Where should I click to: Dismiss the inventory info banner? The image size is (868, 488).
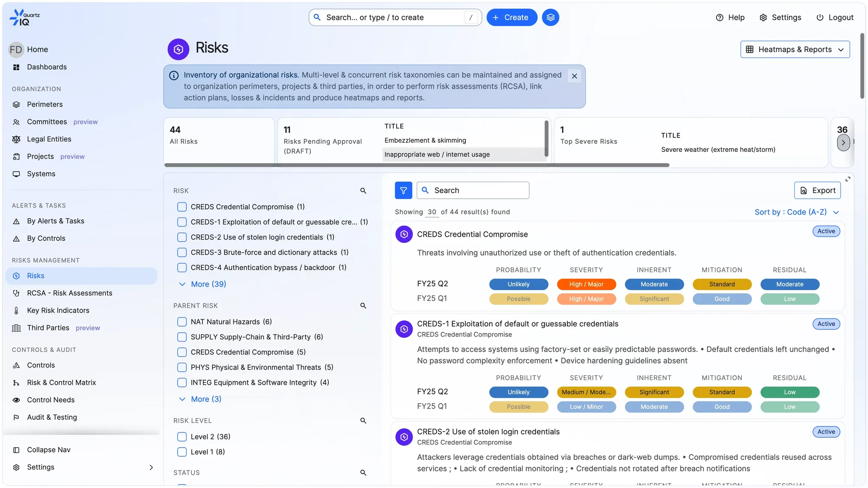tap(574, 76)
